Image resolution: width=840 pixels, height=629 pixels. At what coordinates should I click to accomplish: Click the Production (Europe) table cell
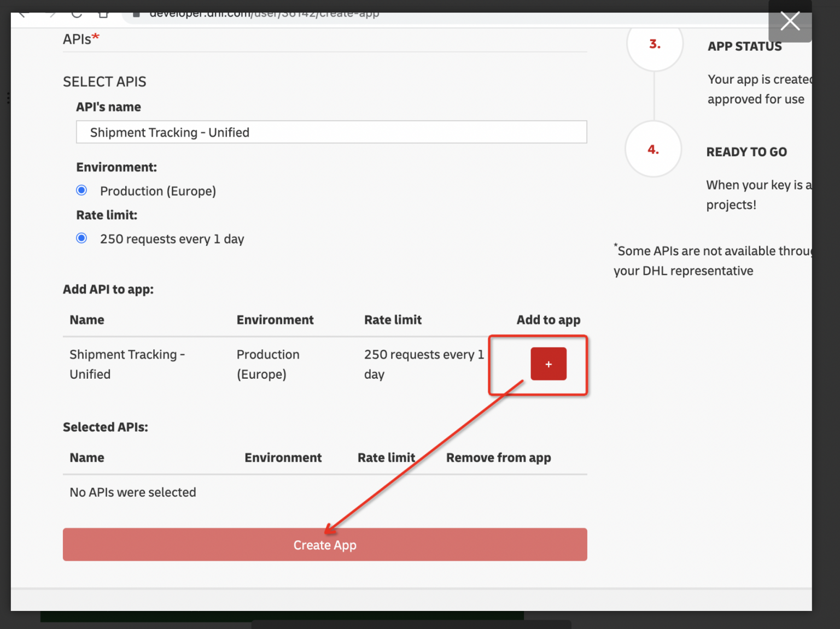click(x=268, y=365)
